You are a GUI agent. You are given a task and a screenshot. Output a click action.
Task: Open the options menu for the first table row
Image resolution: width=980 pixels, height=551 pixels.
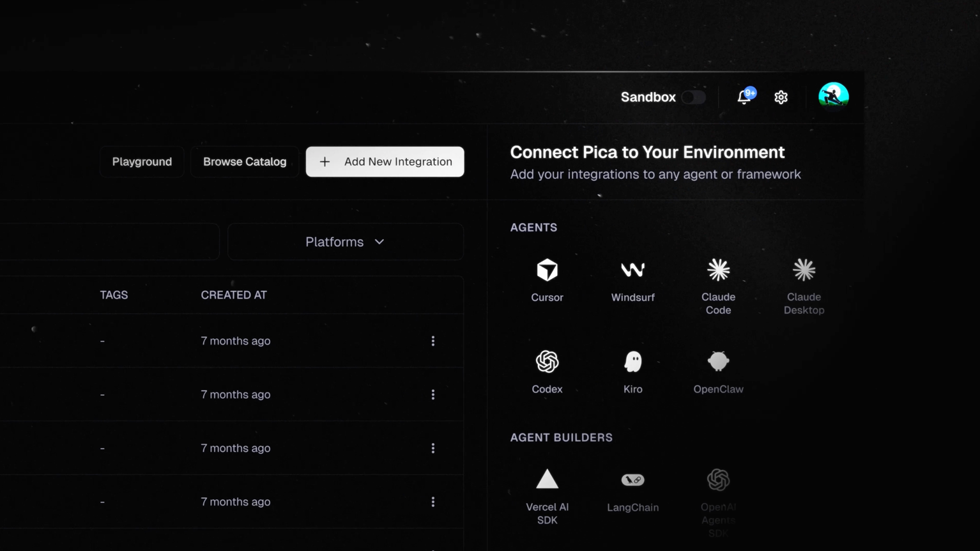tap(433, 341)
